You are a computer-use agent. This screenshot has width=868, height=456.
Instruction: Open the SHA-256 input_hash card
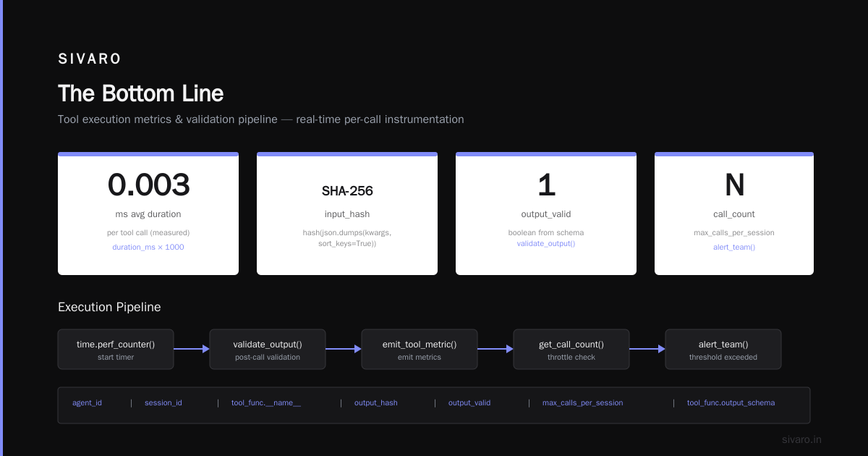point(347,214)
